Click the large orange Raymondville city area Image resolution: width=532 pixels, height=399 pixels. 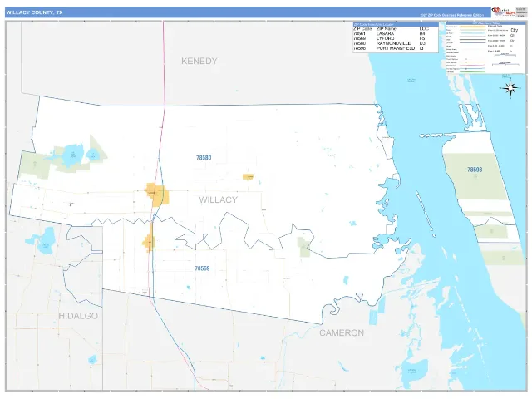click(157, 195)
